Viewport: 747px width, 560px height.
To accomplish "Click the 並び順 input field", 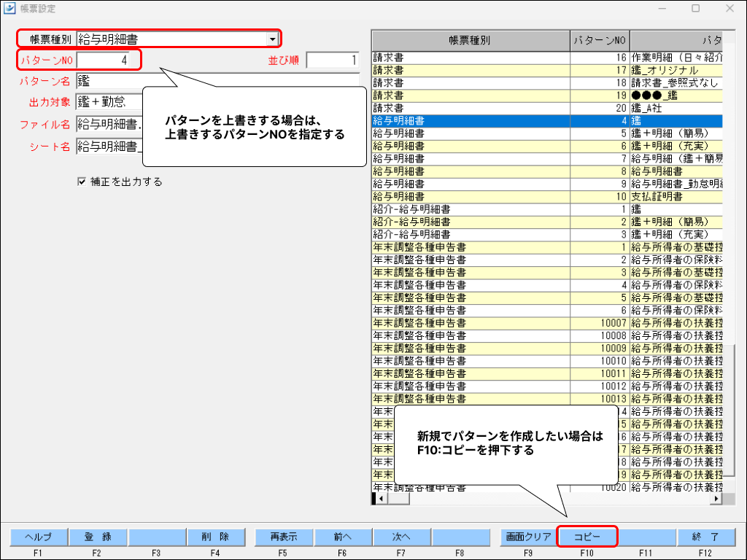I will tap(333, 60).
